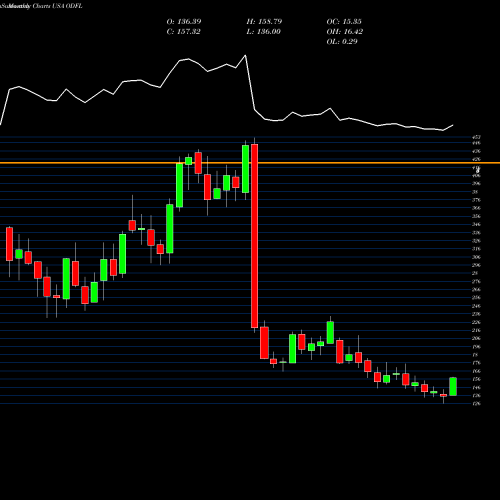This screenshot has width=500, height=500.
Task: Click the peak of the white line chart
Action: coord(246,55)
